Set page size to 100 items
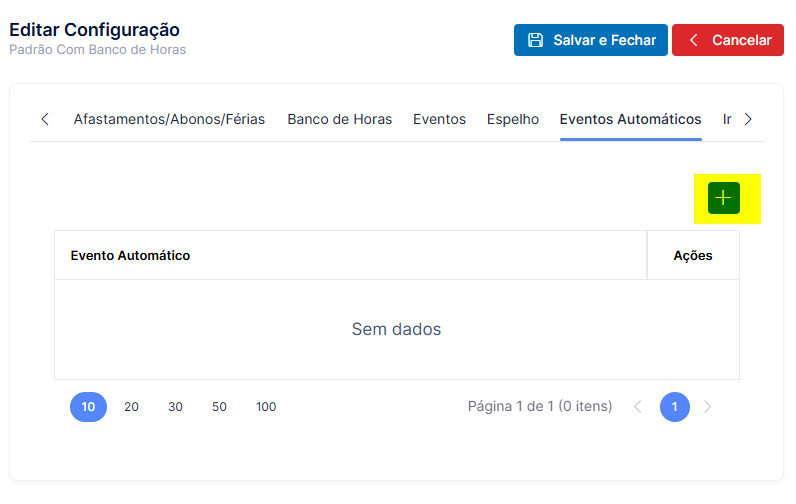Screen dimensions: 796x504 coord(266,407)
